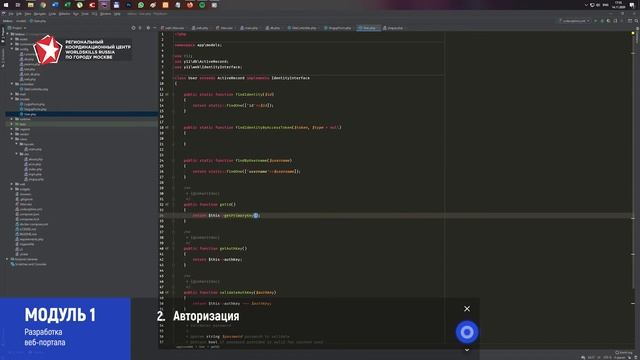Open the run configuration dropdown
This screenshot has height=360, width=640.
(x=574, y=21)
